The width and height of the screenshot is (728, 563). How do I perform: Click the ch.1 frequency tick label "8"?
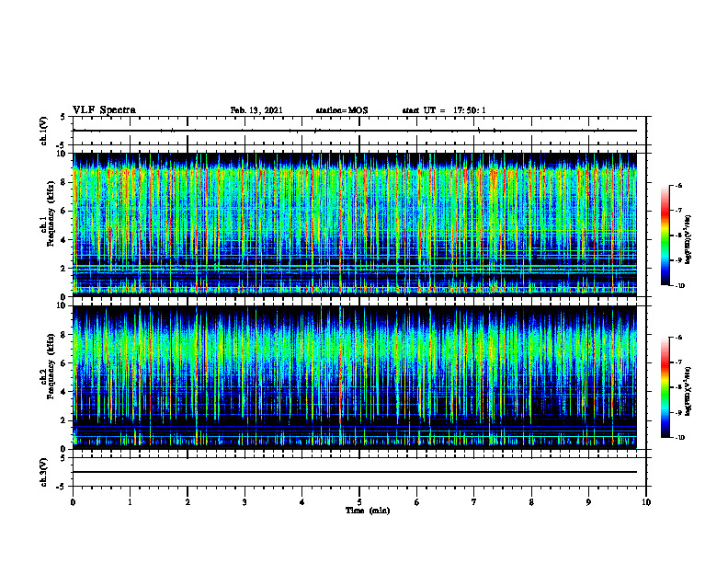tap(64, 182)
